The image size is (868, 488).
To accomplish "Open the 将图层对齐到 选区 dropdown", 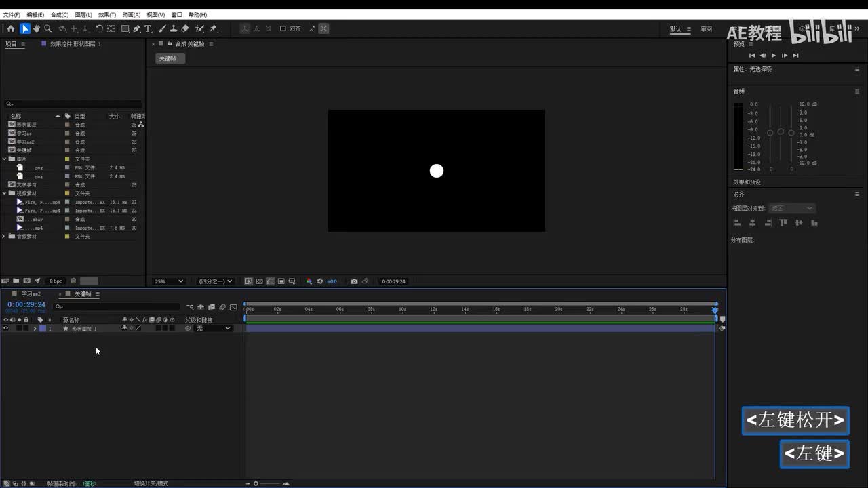I will pos(791,208).
